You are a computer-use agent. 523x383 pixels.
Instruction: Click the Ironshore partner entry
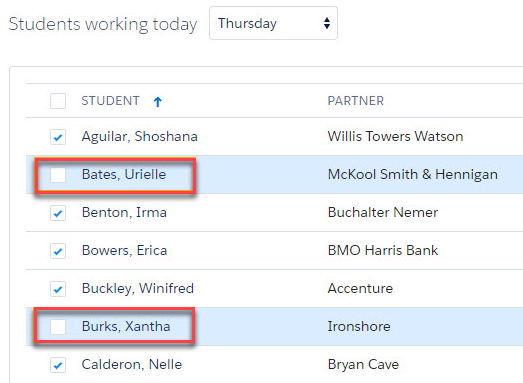(359, 326)
